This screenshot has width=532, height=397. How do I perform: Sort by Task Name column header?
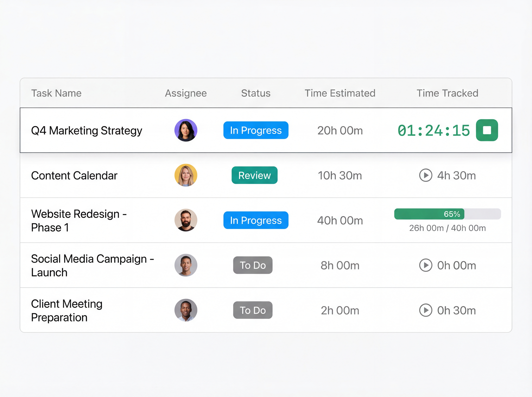(56, 93)
